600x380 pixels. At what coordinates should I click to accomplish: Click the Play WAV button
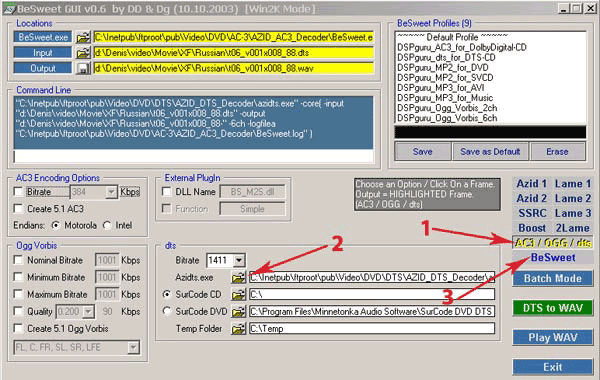553,338
